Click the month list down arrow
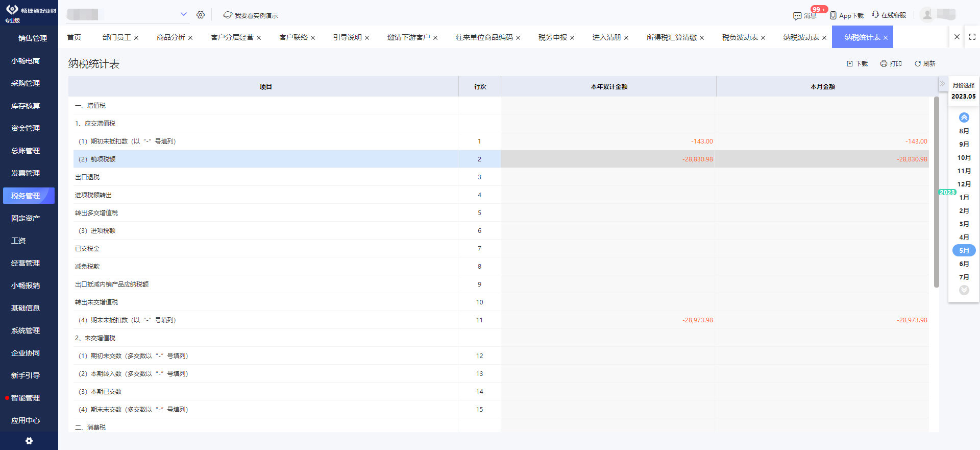 click(964, 290)
